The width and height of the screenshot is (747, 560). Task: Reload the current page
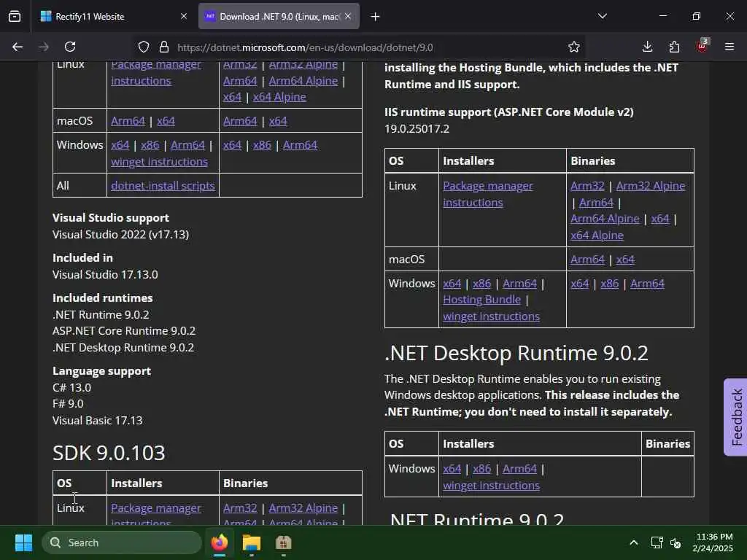70,47
